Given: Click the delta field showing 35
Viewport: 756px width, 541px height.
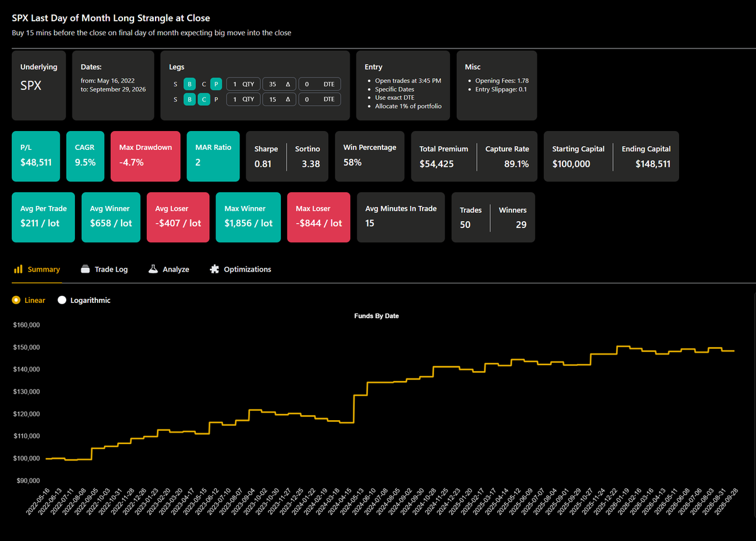Looking at the screenshot, I should point(278,84).
